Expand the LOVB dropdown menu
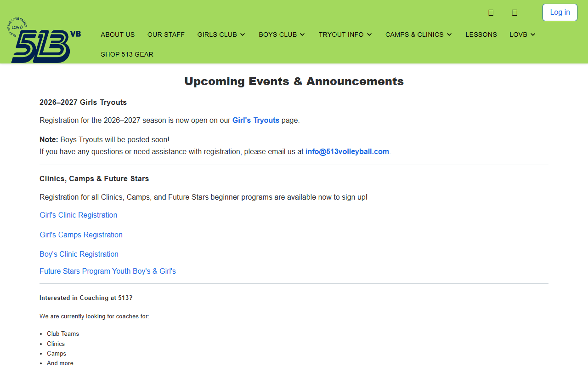 click(523, 34)
